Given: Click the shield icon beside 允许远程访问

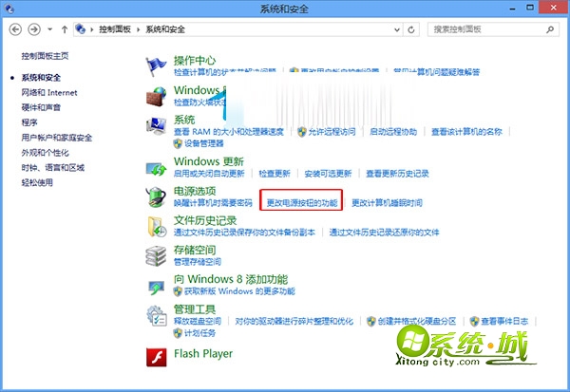Looking at the screenshot, I should click(302, 132).
